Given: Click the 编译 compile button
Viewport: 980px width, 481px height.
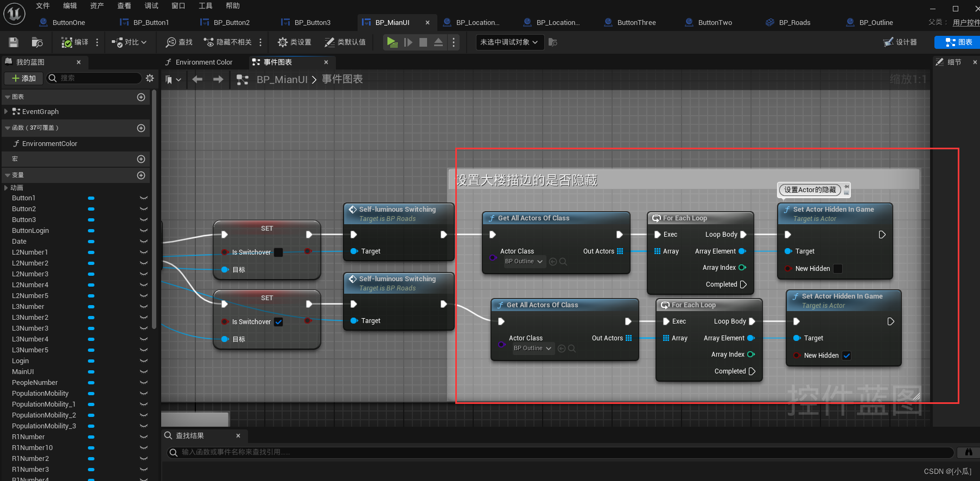Looking at the screenshot, I should click(75, 42).
